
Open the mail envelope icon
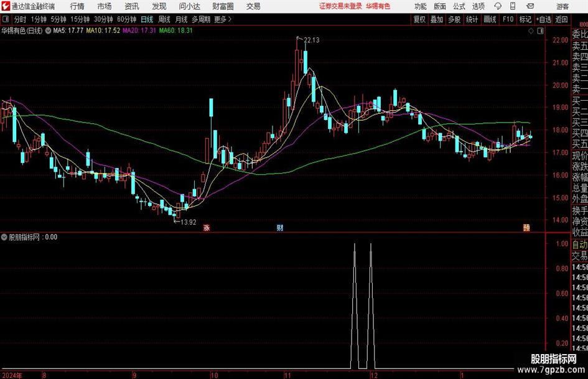coord(530,6)
